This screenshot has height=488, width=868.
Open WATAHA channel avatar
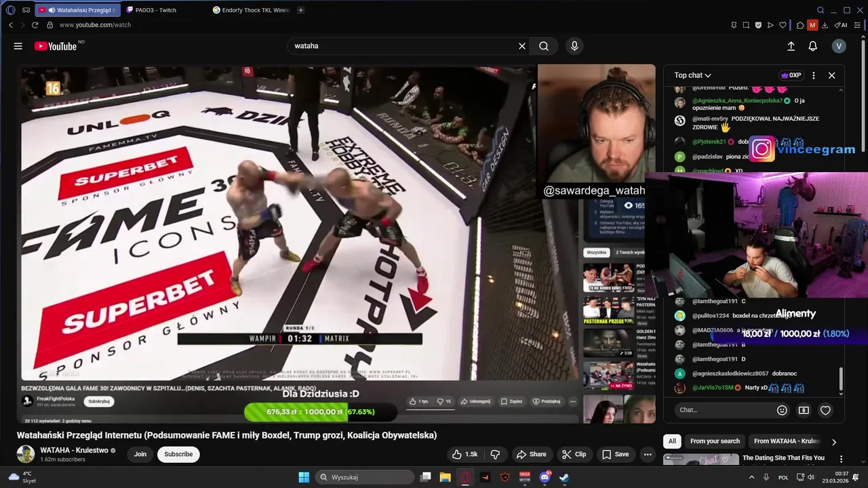point(26,454)
